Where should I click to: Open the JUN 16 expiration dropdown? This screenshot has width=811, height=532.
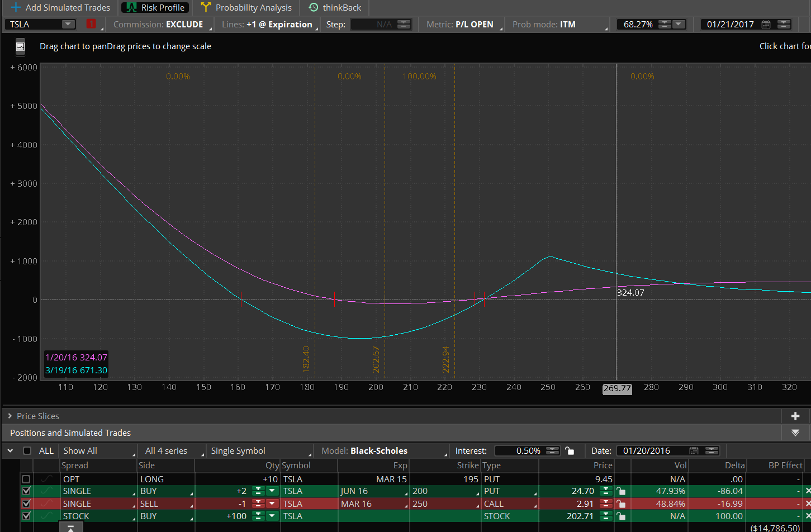[x=374, y=491]
